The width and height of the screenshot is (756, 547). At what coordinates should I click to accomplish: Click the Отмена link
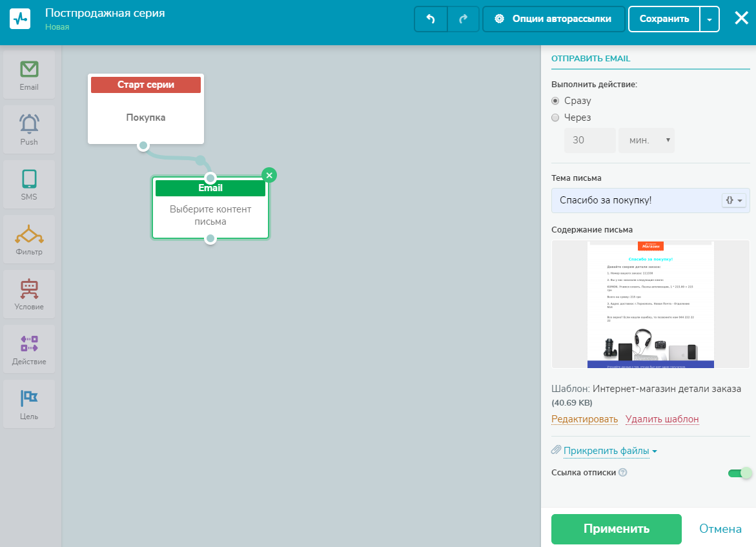tap(720, 529)
